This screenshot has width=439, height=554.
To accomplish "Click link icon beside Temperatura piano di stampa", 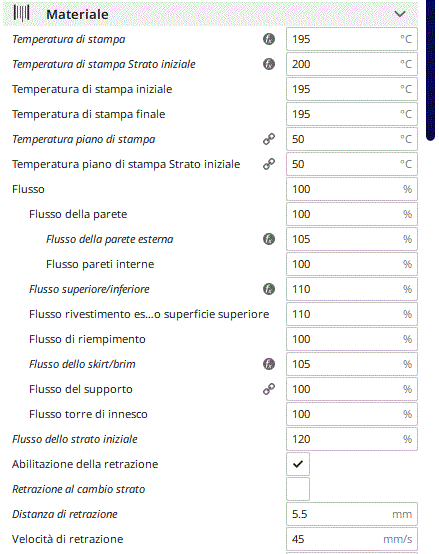I will pyautogui.click(x=269, y=139).
